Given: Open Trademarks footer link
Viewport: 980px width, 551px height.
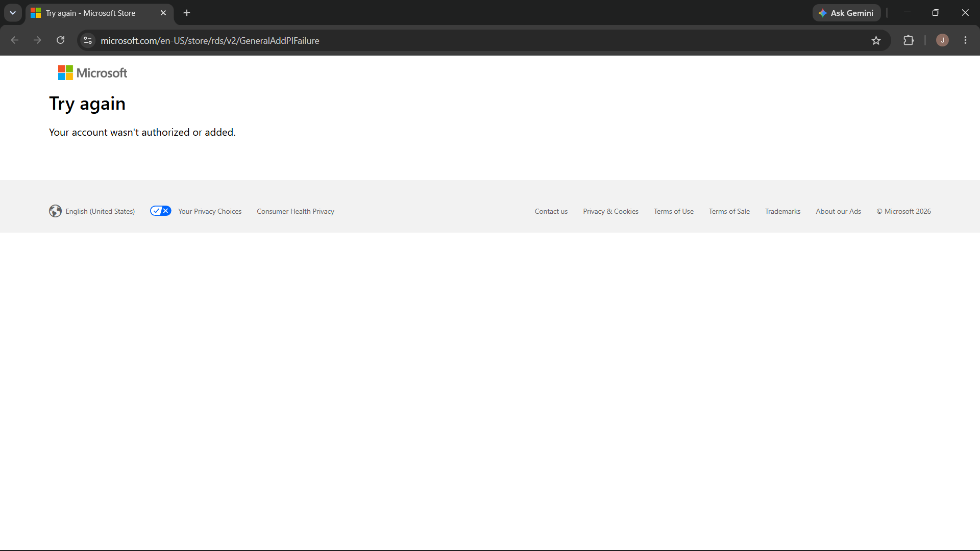Looking at the screenshot, I should [782, 211].
